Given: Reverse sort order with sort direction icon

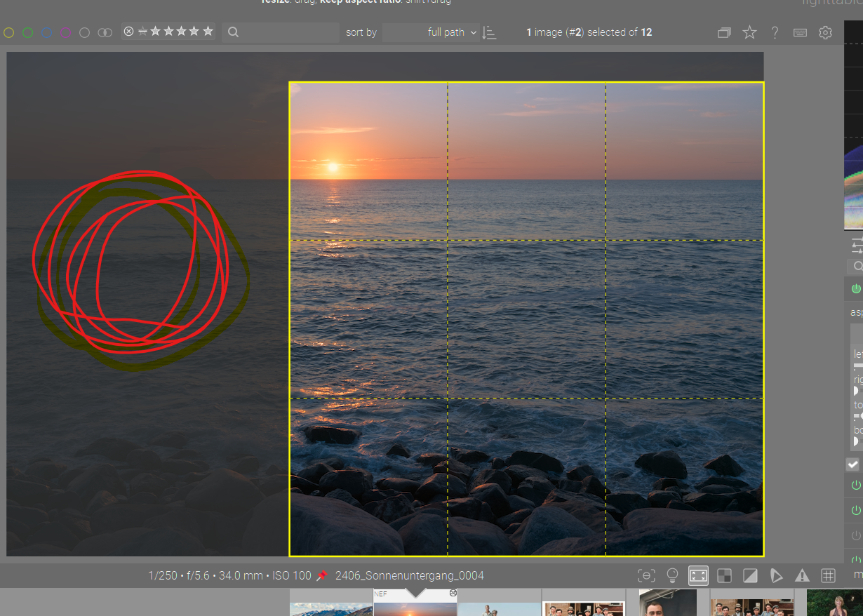Looking at the screenshot, I should tap(490, 32).
